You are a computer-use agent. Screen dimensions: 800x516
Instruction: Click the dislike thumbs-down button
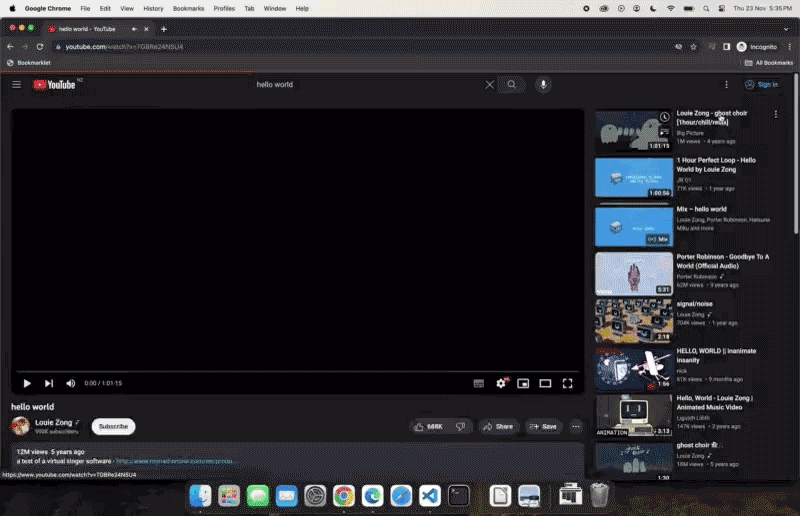460,426
